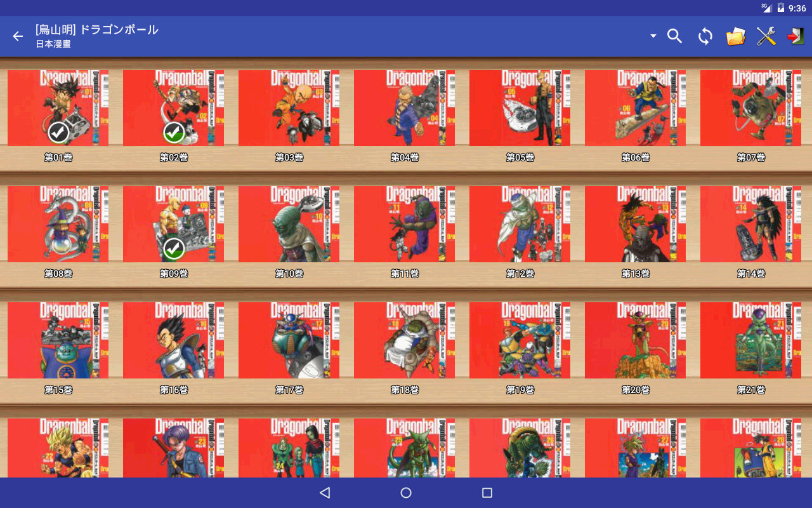Open the yellow folder icon

point(736,36)
